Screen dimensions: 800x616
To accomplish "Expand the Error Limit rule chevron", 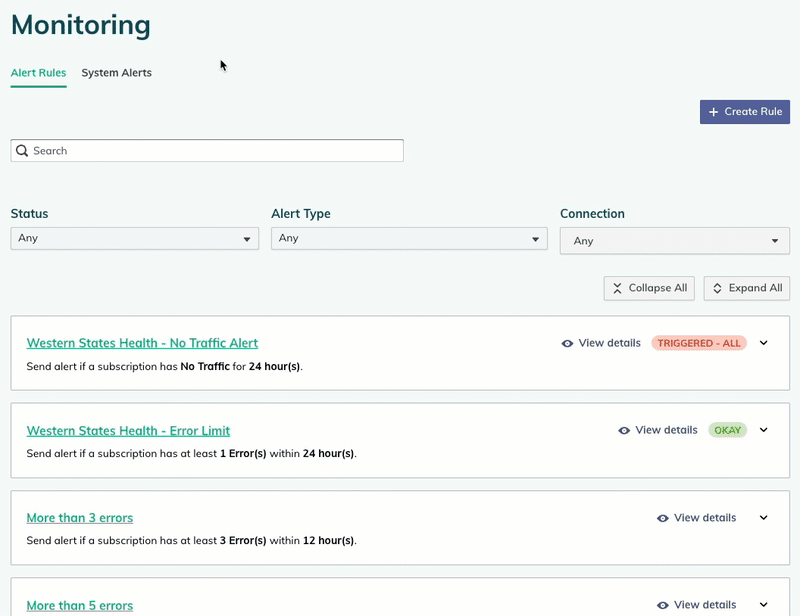I will click(x=763, y=430).
